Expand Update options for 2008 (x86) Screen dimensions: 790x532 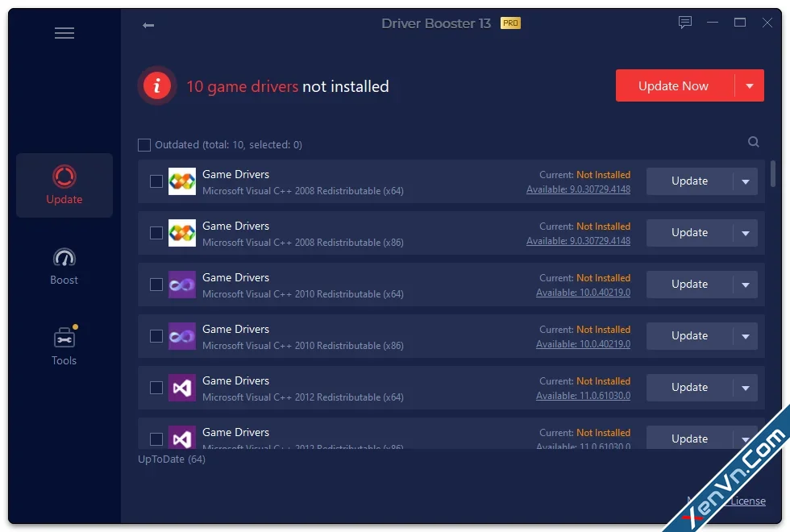[x=746, y=233]
